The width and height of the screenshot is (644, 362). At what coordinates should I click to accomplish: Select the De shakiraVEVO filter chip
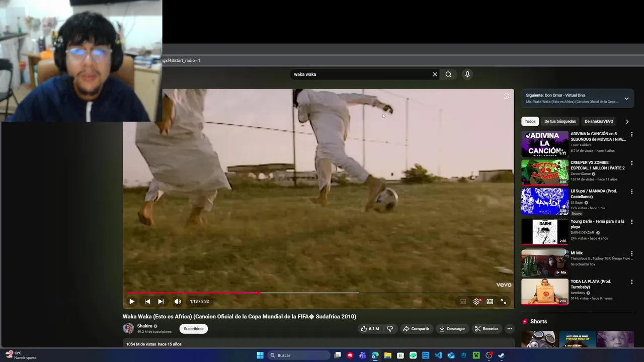pyautogui.click(x=599, y=121)
